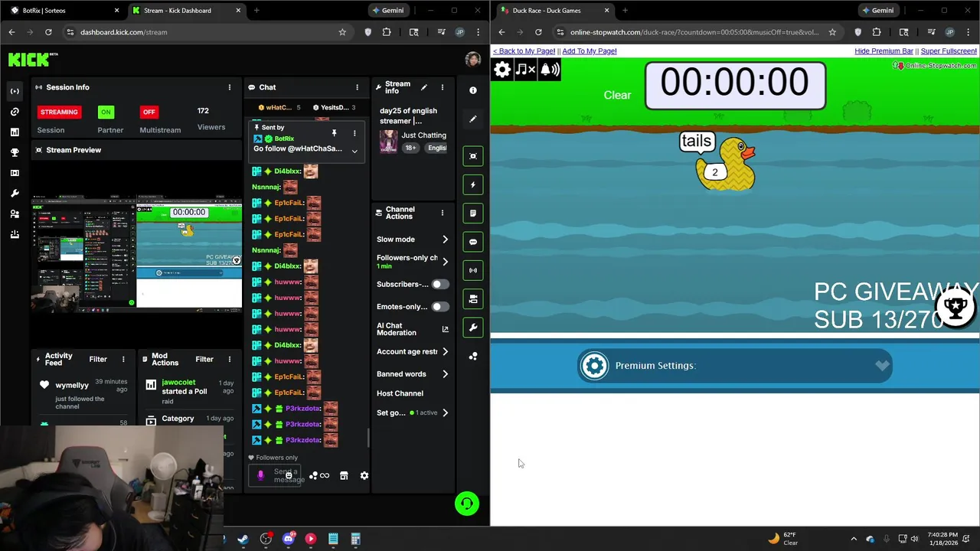The image size is (980, 551).
Task: Click the chat message input field
Action: (x=276, y=475)
